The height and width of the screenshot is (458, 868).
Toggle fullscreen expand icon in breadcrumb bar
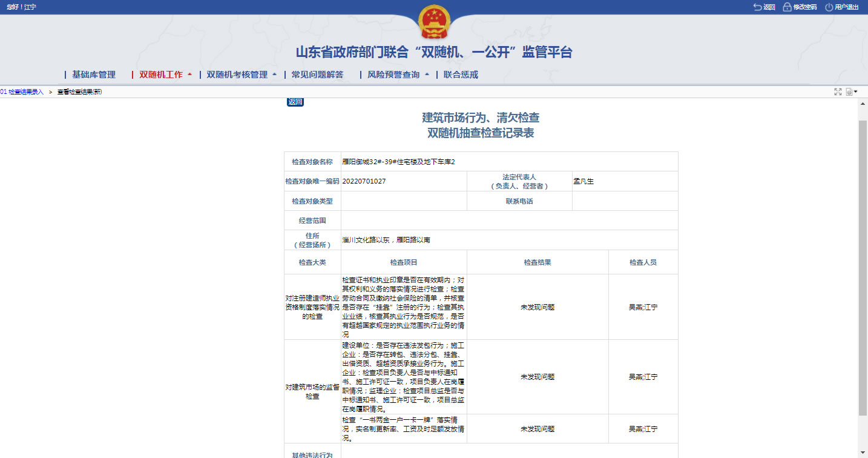coord(838,91)
